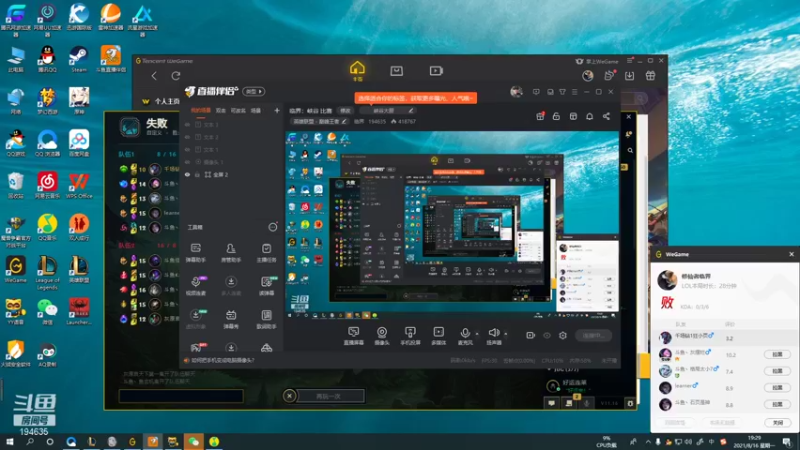Open the mode dropdown beside the 直播伴侣 logo

tap(254, 92)
